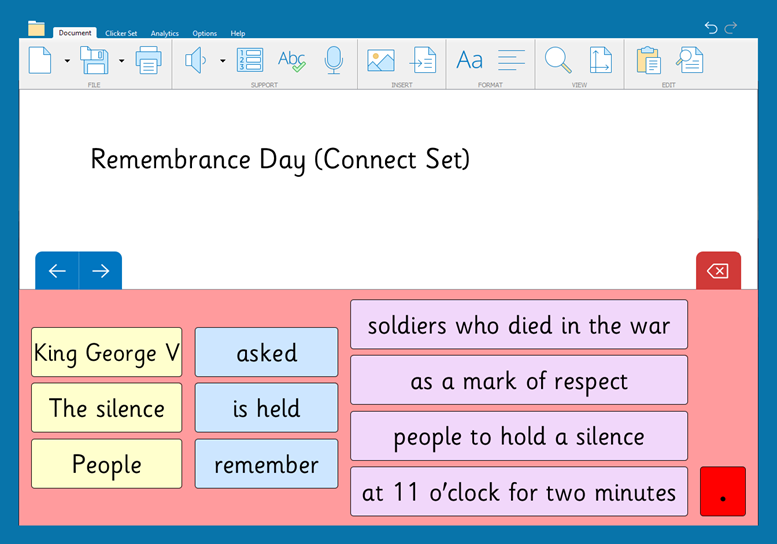Select the "King George V" word cell
This screenshot has width=777, height=544.
pos(106,353)
